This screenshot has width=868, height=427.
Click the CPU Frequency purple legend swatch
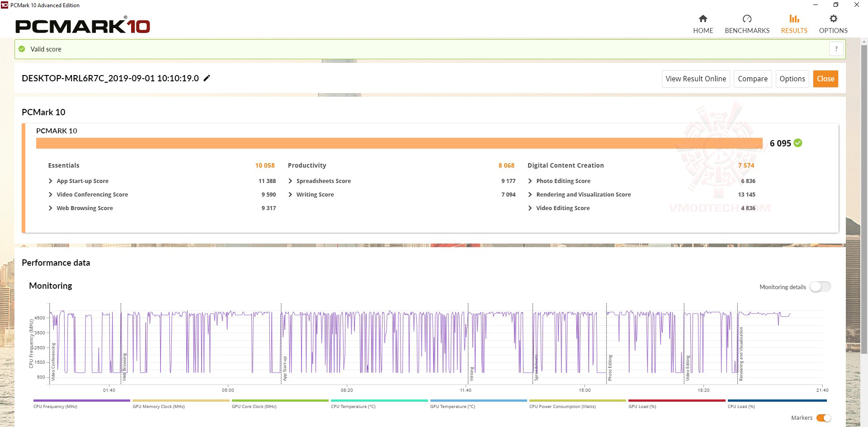(82, 400)
